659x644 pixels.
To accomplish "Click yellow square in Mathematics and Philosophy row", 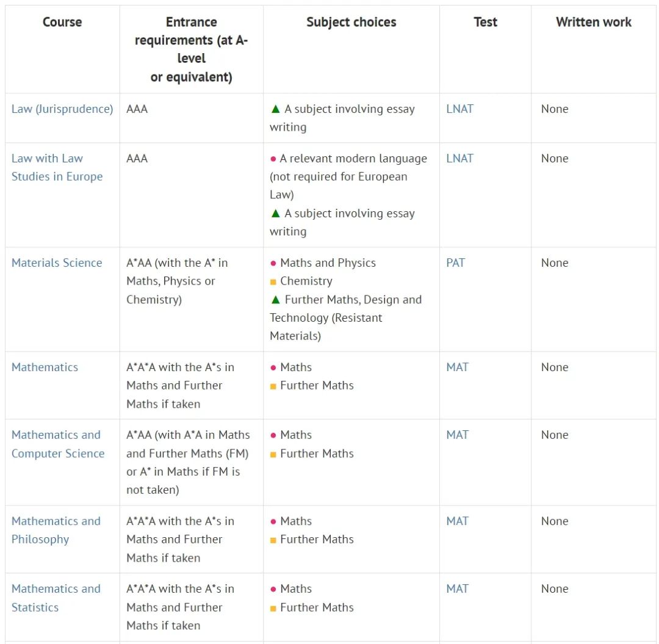I will coord(273,540).
